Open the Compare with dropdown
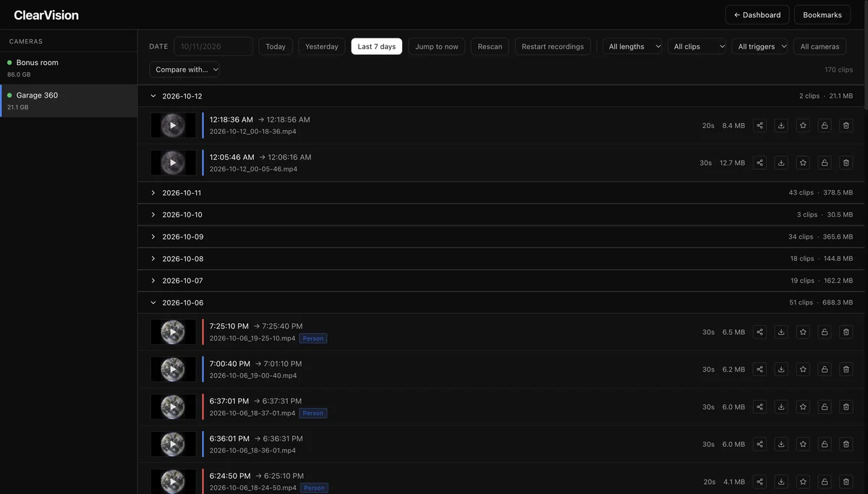The width and height of the screenshot is (868, 494). point(184,69)
